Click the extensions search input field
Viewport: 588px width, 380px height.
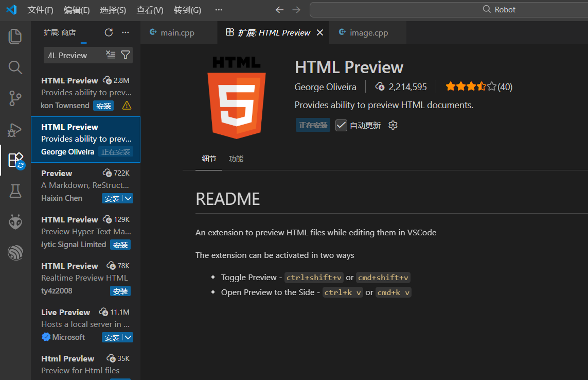click(x=74, y=55)
